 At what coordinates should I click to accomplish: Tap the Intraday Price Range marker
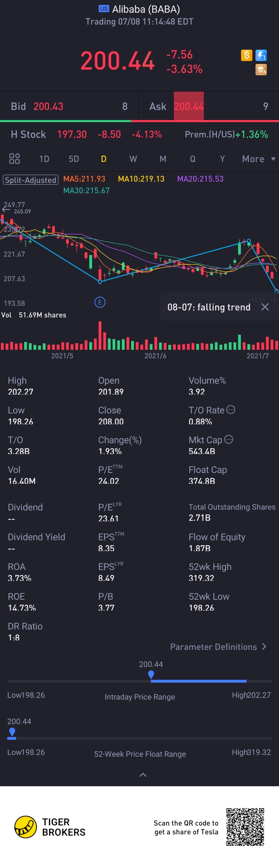151,674
